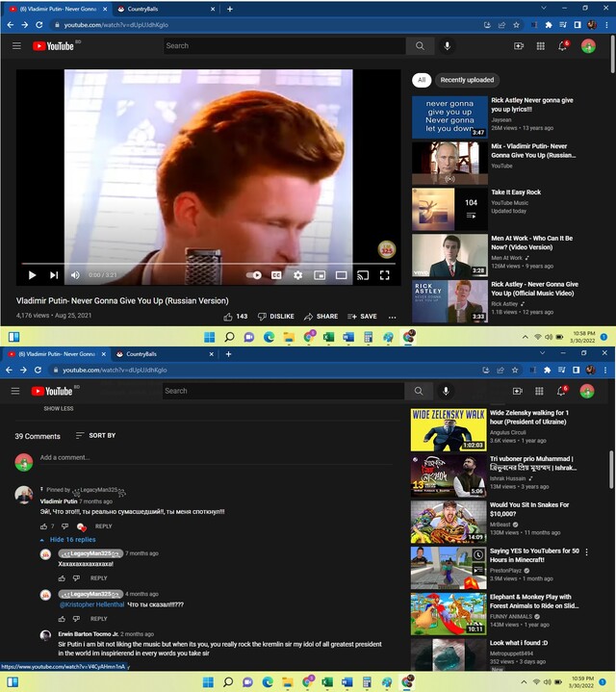Bookmark this page with the star in the top window
The image size is (616, 692).
(x=516, y=25)
